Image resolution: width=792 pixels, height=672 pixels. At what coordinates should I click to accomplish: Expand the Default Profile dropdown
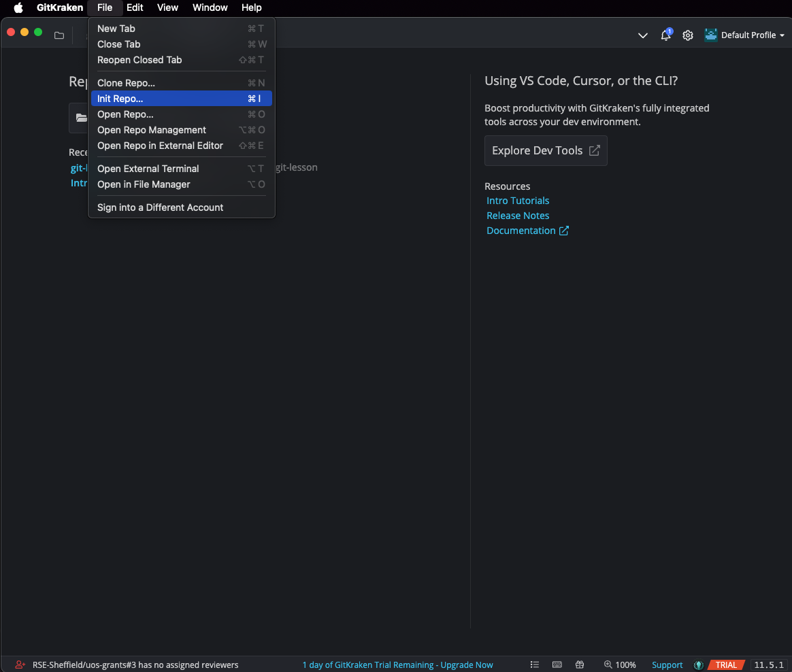pyautogui.click(x=745, y=35)
